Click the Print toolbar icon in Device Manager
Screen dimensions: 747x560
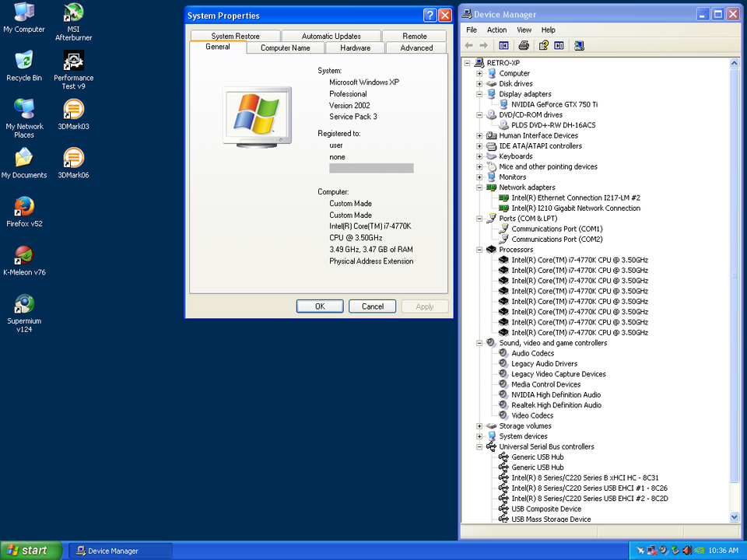pyautogui.click(x=524, y=46)
